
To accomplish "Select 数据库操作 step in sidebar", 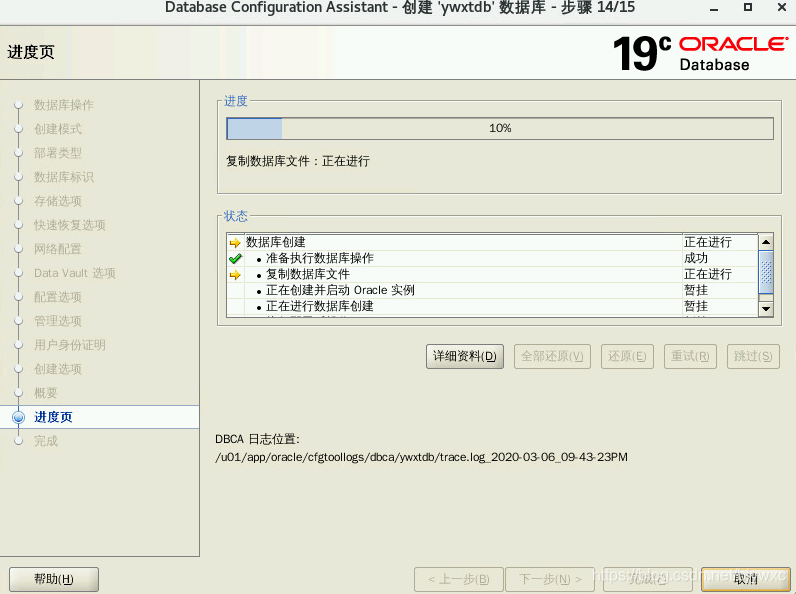I will click(x=63, y=105).
